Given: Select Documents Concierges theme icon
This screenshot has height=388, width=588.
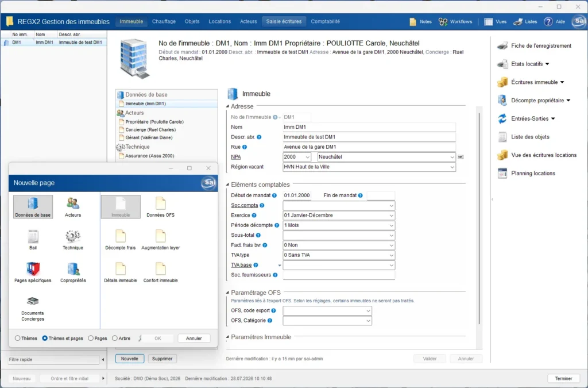Looking at the screenshot, I should point(33,308).
